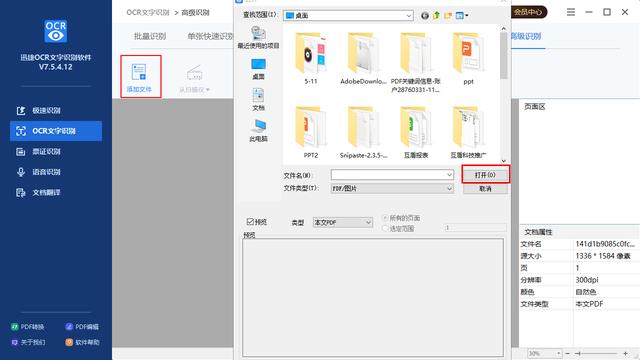Click the 打开 open button
Screen dimensions: 640x360
(x=485, y=175)
